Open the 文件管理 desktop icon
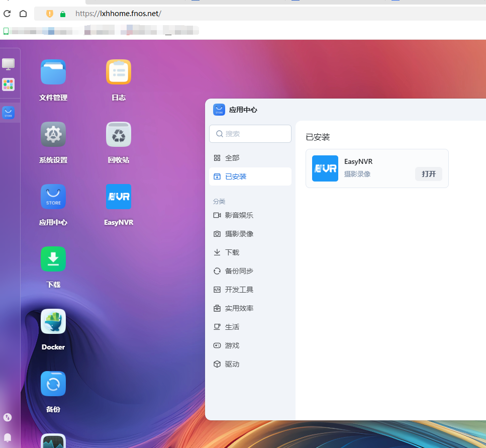 pyautogui.click(x=53, y=72)
